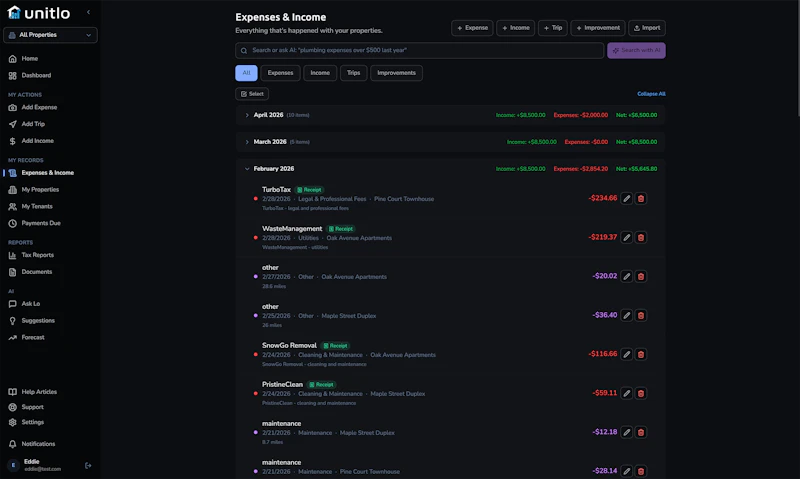Filter by Expenses tab
Screen dimensions: 800x479
click(280, 73)
